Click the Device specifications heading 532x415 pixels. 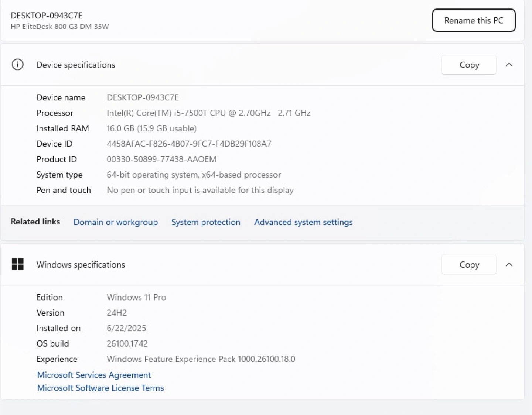pos(76,65)
